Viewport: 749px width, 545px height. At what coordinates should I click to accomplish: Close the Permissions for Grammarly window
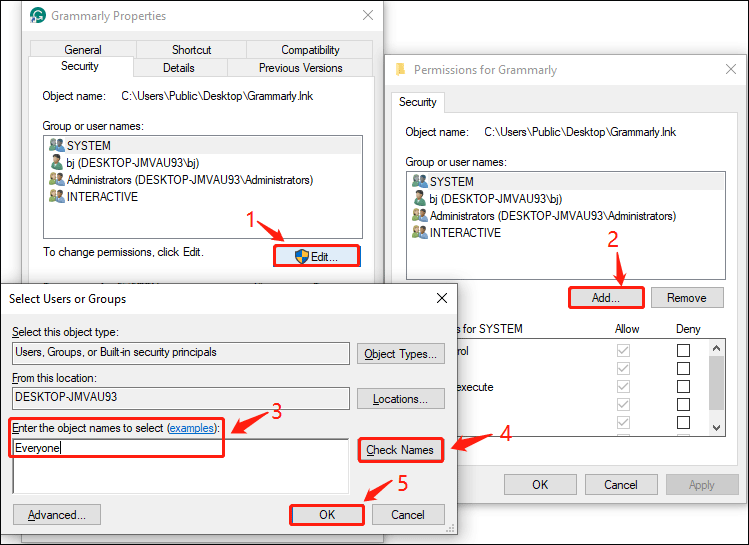click(x=731, y=69)
